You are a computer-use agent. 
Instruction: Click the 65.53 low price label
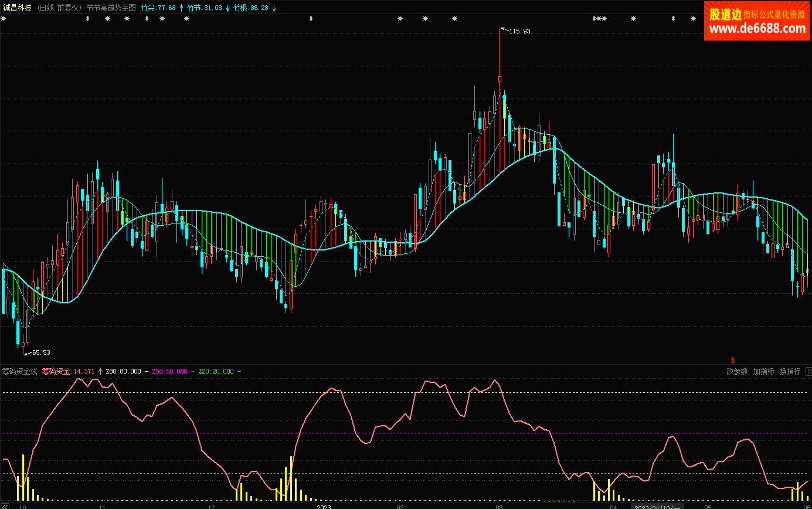[x=41, y=352]
